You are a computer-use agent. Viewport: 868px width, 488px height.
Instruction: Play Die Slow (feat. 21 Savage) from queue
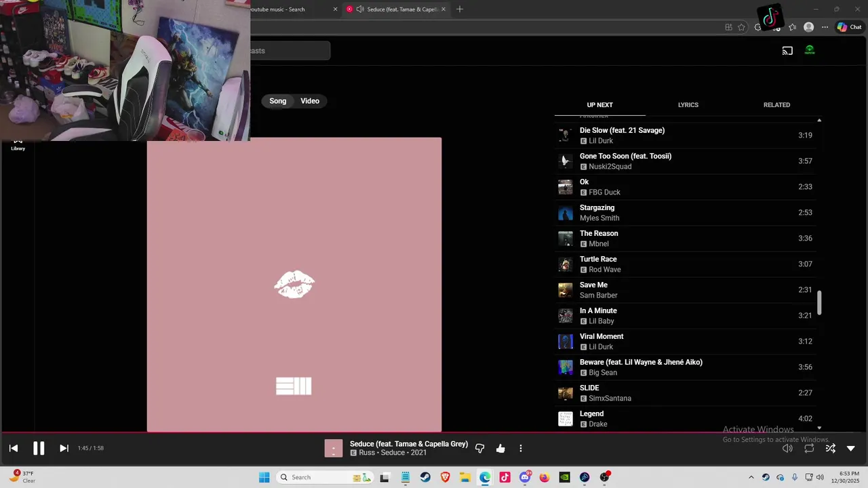click(686, 136)
